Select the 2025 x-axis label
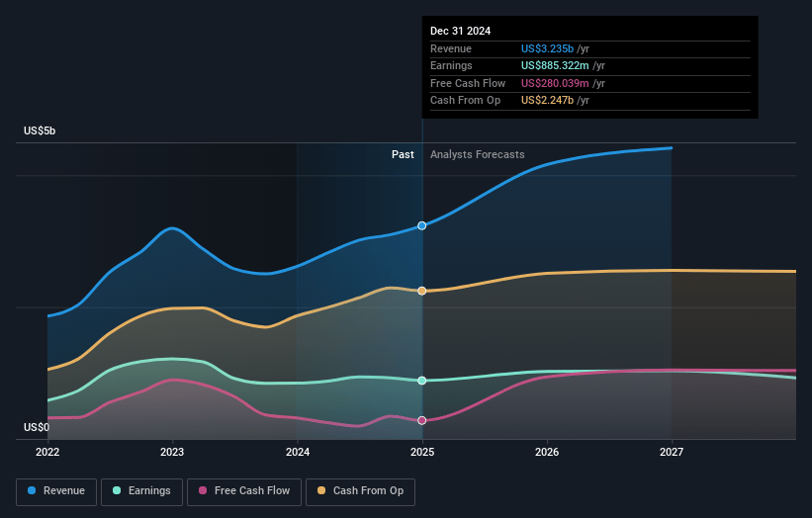This screenshot has width=812, height=518. click(x=422, y=452)
